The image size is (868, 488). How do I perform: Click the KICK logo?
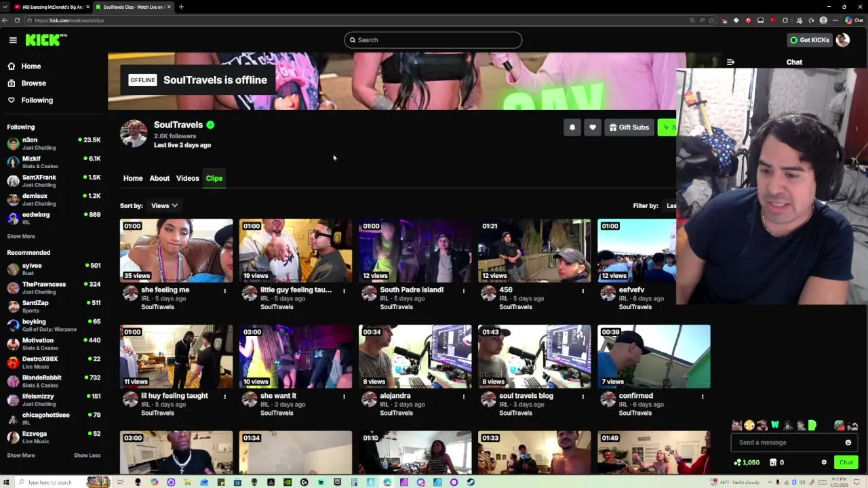click(x=45, y=40)
